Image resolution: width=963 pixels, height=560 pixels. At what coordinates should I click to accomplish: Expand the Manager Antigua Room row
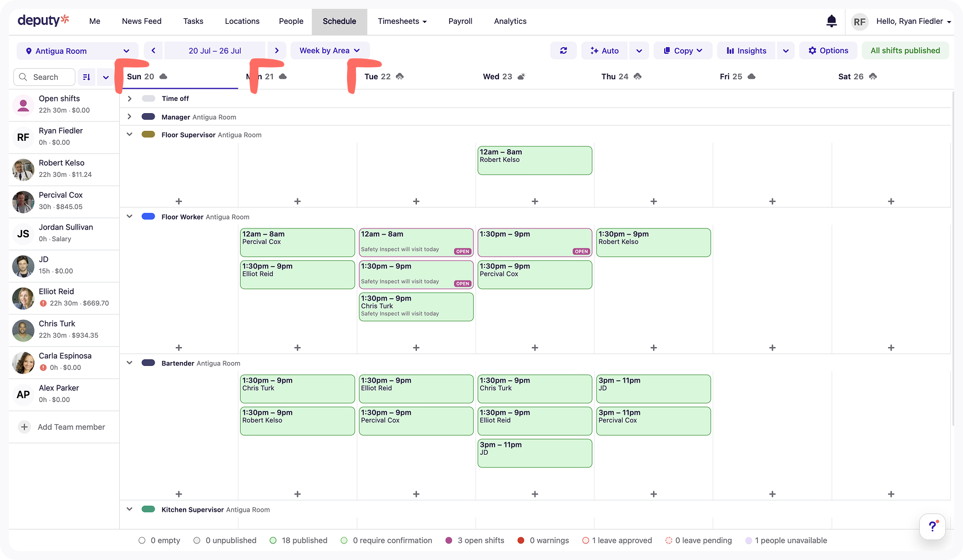pyautogui.click(x=129, y=117)
